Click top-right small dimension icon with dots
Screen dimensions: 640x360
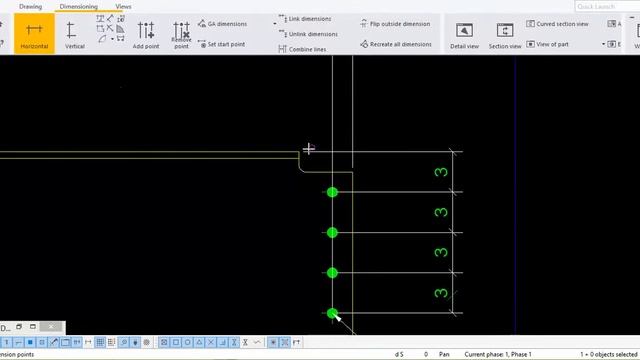pos(120,19)
